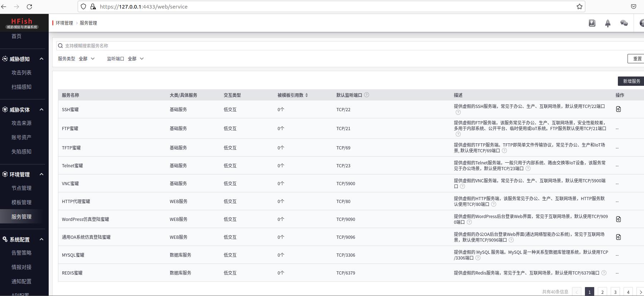Click the document icon in the 通用OA系统仿真登陆蜜罐 row
Screen dimensions: 644x296
click(618, 237)
